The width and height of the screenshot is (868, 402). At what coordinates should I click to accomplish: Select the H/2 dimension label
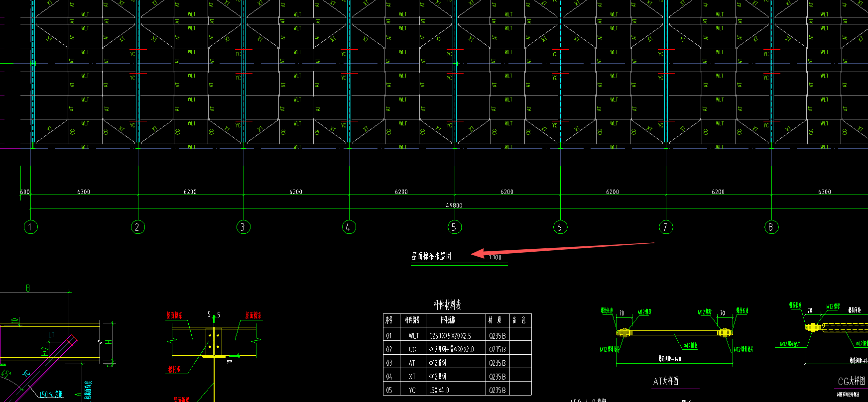(46, 351)
